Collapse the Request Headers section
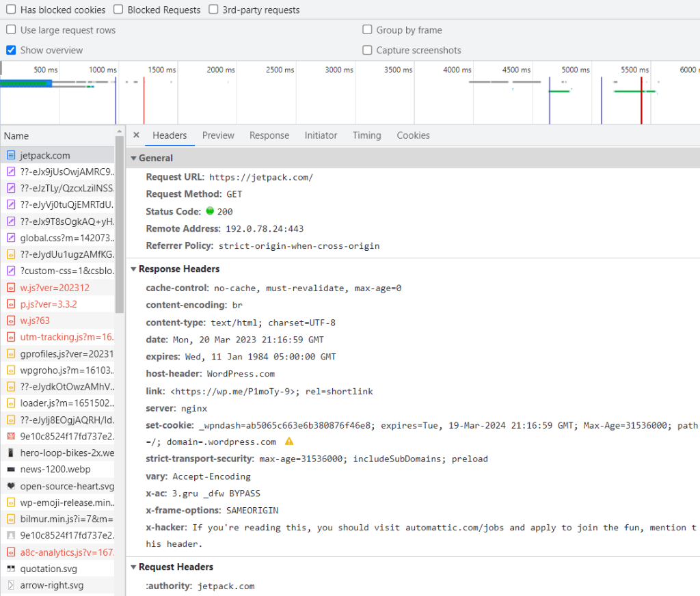Screen dimensions: 700x596 (x=134, y=567)
